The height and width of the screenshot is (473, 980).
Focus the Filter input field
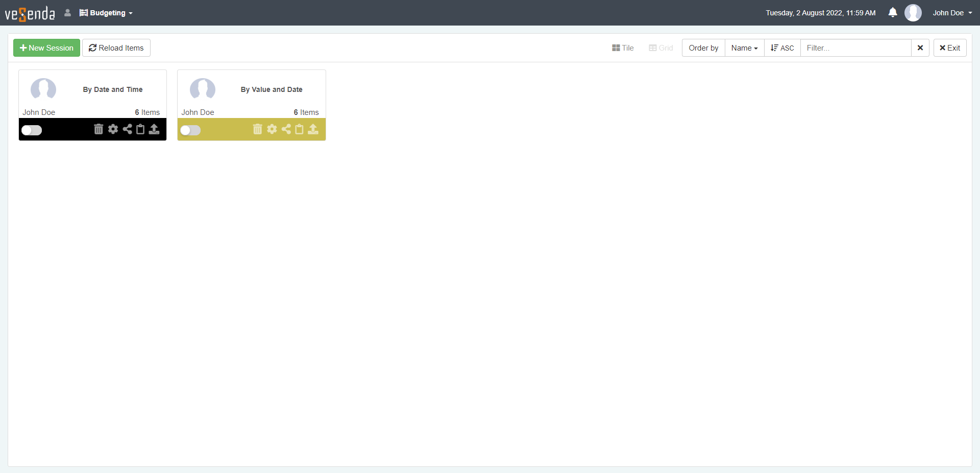point(855,48)
